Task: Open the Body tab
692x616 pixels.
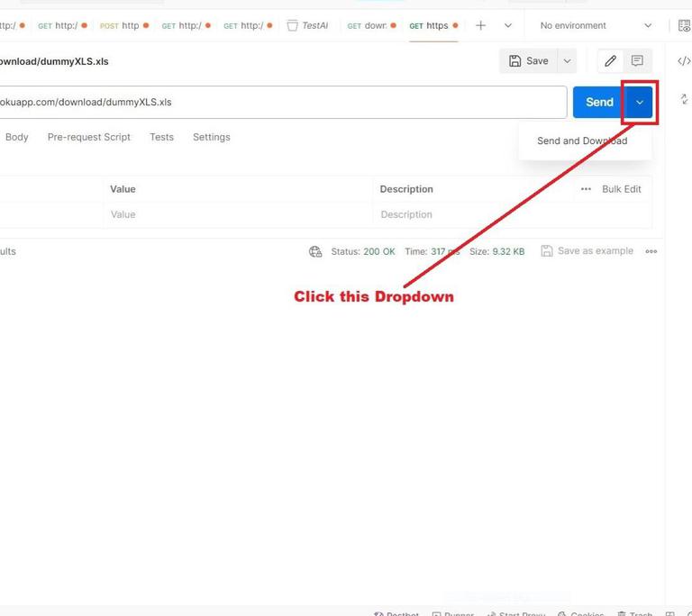Action: 17,137
